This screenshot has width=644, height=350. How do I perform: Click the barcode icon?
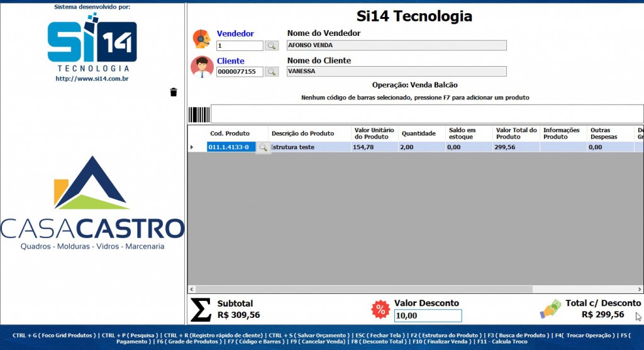(x=199, y=115)
